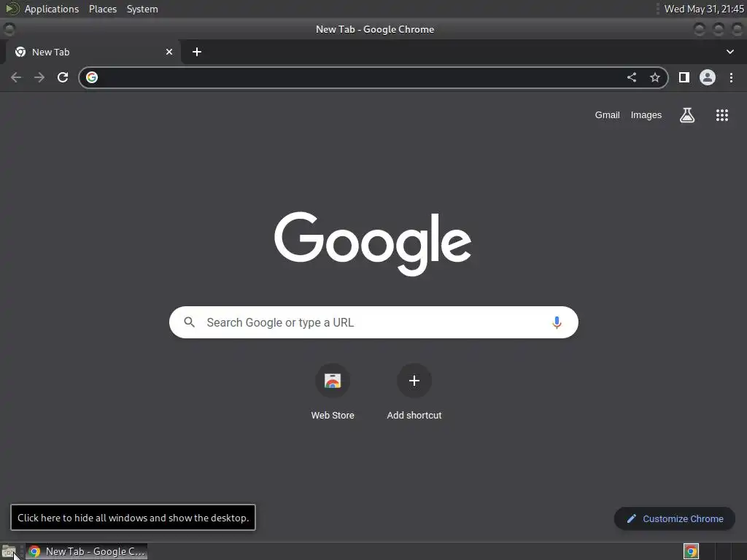This screenshot has height=560, width=747.
Task: Click the Add shortcut plus icon
Action: tap(414, 381)
